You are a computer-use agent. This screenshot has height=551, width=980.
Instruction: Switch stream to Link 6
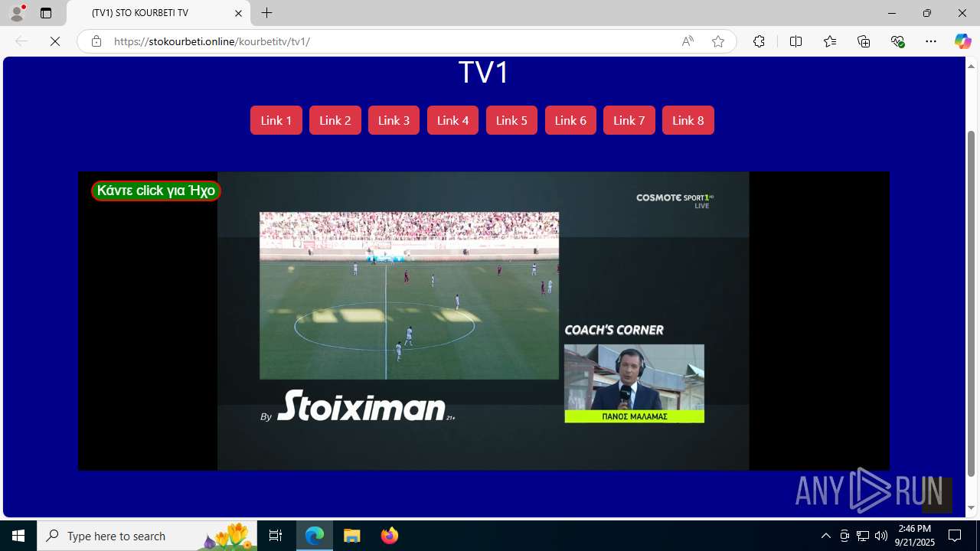click(x=570, y=120)
